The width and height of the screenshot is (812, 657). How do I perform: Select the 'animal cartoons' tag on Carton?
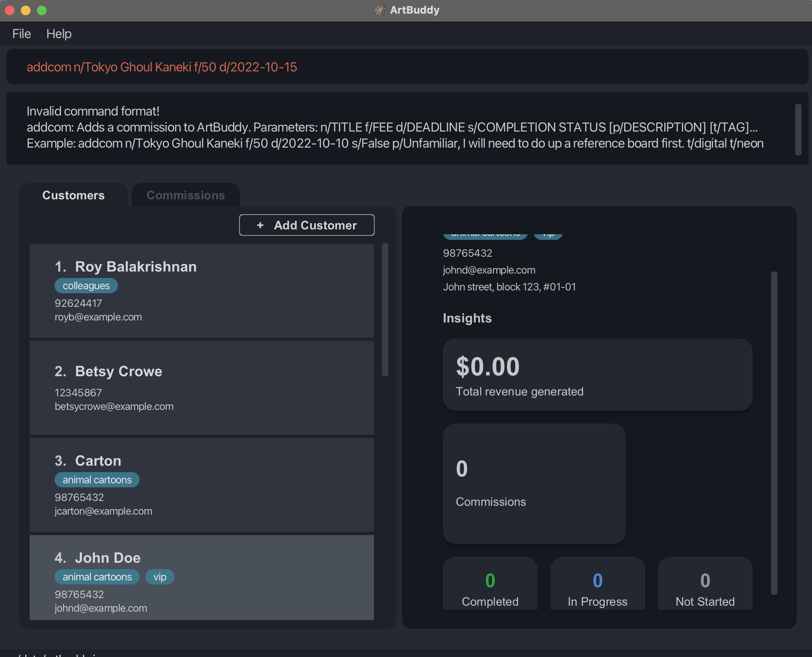(x=97, y=479)
